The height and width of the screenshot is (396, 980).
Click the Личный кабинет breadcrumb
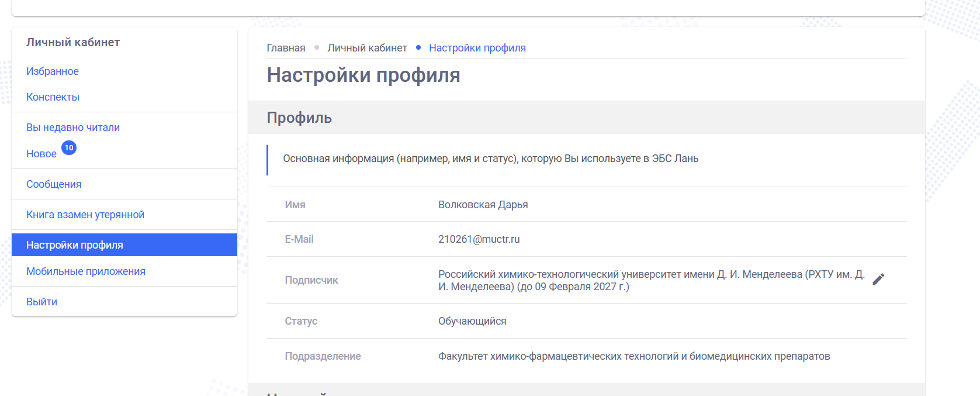coord(367,48)
